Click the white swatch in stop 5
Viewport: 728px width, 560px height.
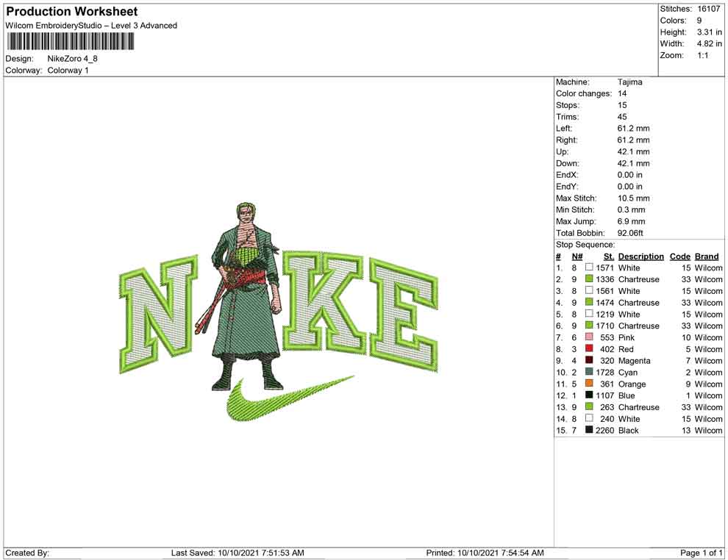click(589, 314)
